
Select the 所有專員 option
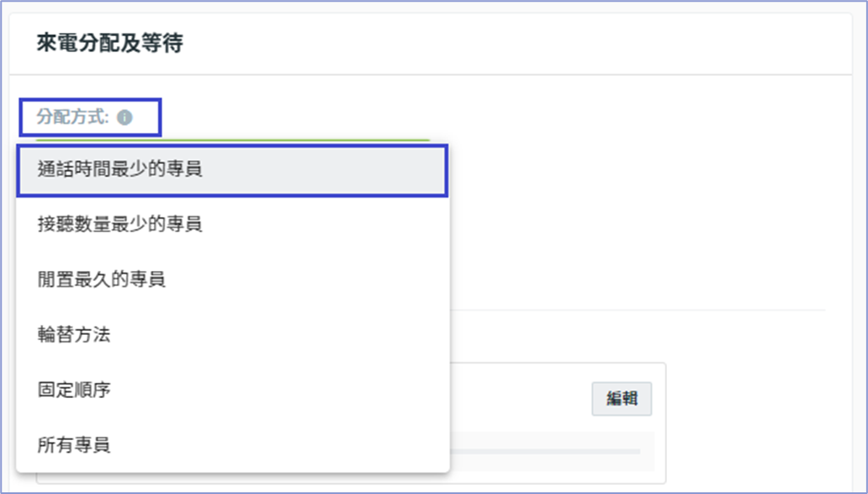[232, 444]
